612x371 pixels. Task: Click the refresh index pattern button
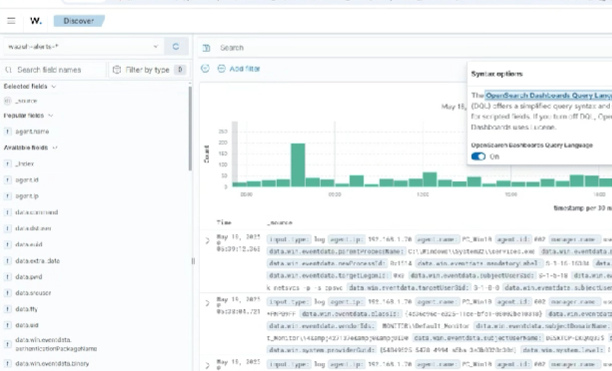(x=176, y=46)
